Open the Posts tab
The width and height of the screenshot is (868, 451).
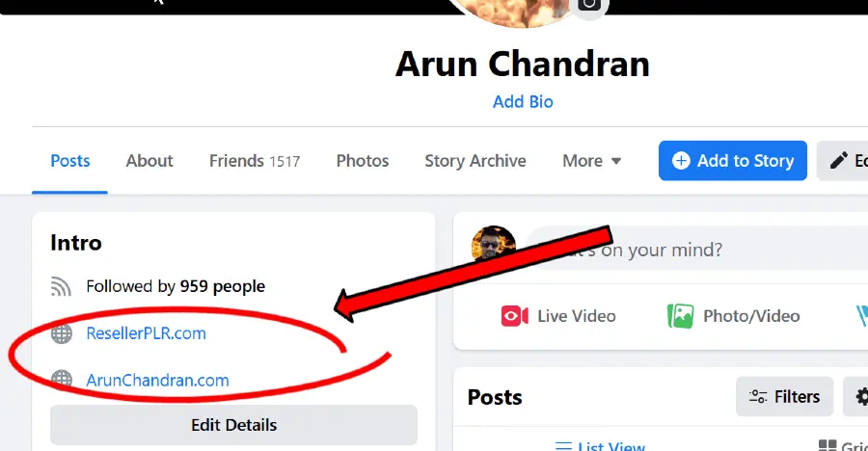pos(69,161)
